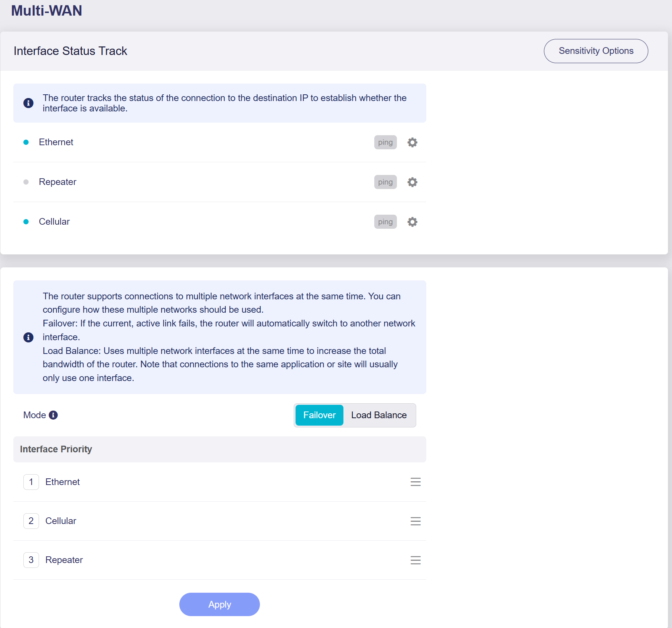Click the Repeater ping badge
672x628 pixels.
(385, 182)
